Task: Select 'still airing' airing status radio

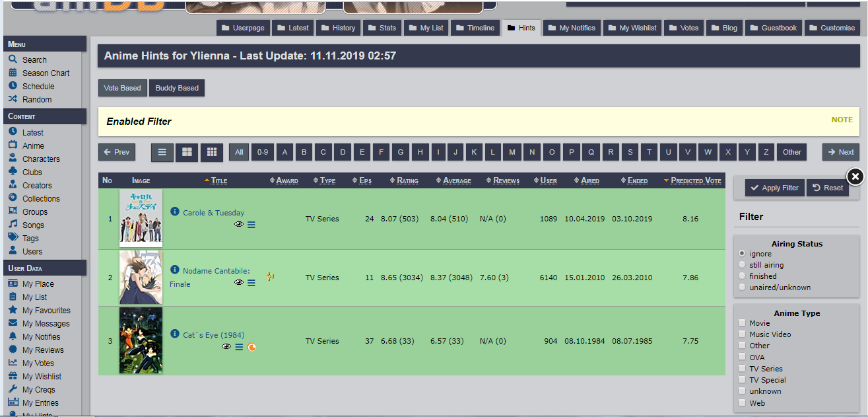Action: point(743,265)
